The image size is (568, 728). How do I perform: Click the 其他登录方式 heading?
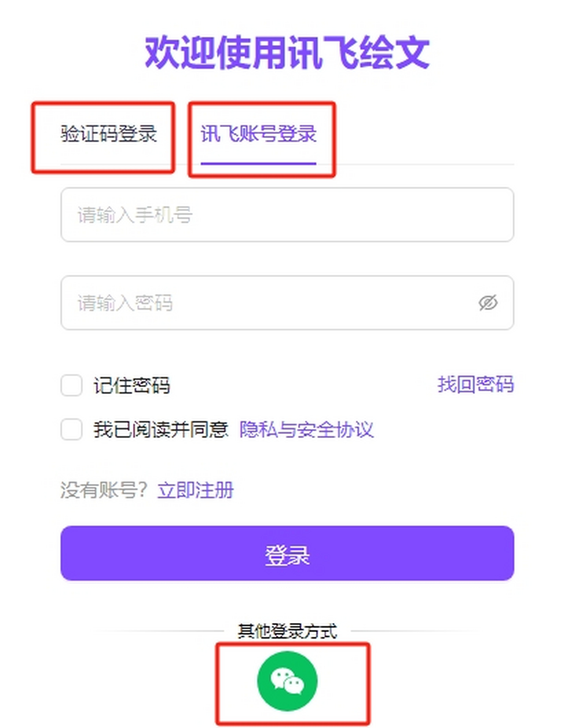[x=287, y=631]
